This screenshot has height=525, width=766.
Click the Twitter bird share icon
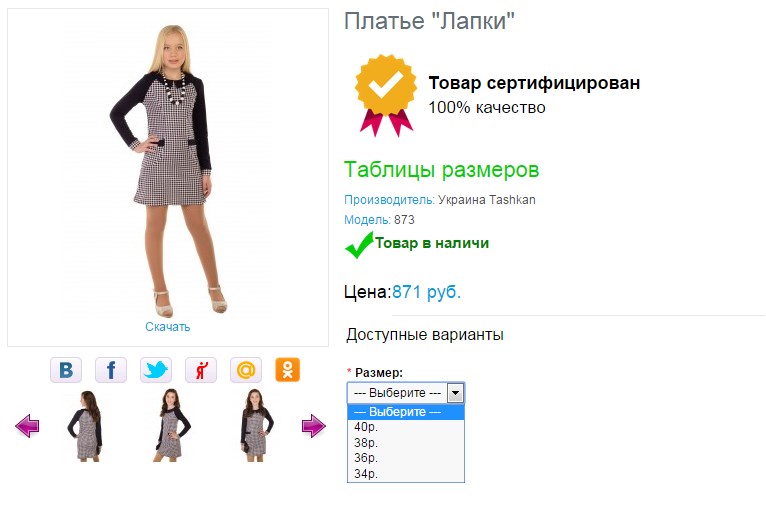coord(156,370)
